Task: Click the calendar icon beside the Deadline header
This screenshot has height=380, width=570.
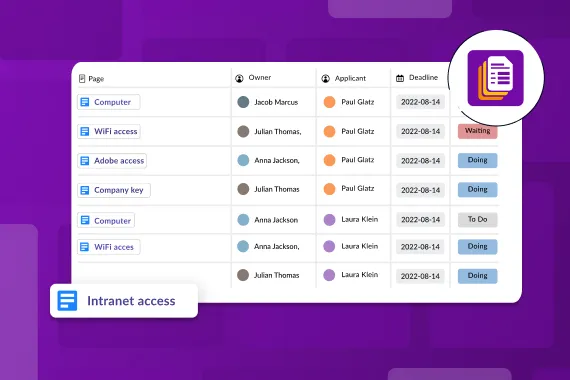Action: click(x=400, y=78)
